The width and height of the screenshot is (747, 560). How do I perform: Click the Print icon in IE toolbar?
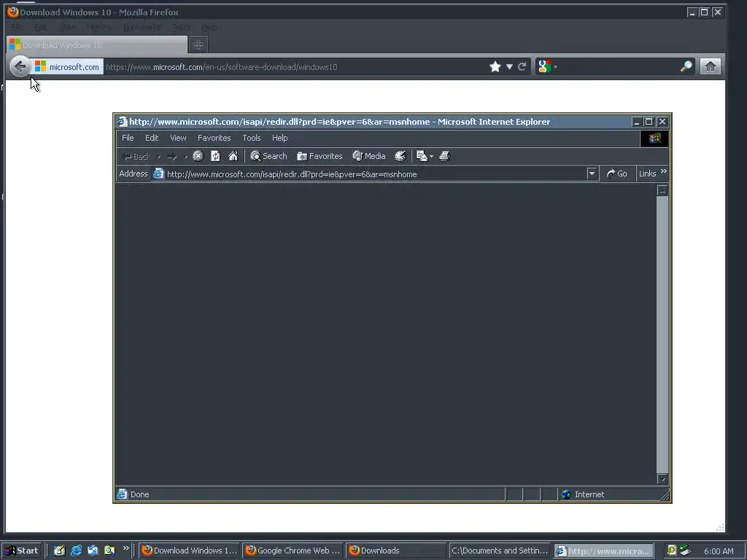click(445, 156)
